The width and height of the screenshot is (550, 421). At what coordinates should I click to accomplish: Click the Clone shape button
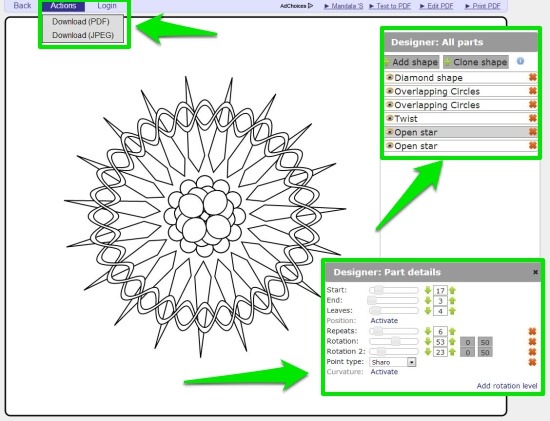coord(476,62)
